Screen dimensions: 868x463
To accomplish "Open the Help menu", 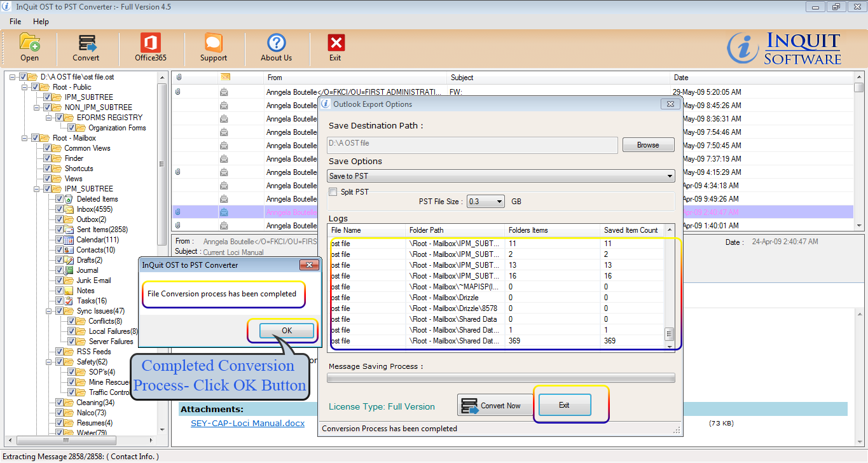I will (41, 22).
